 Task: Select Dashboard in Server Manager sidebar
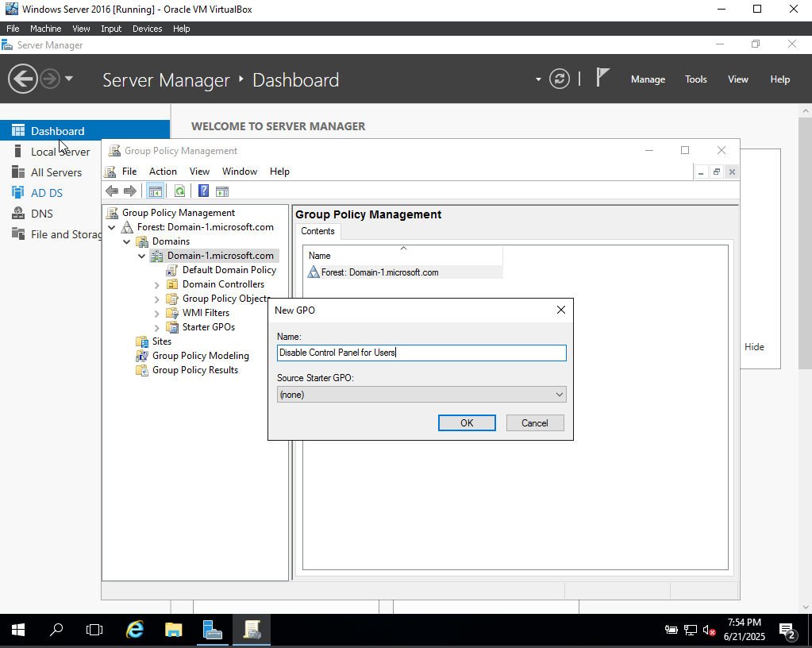[x=85, y=130]
